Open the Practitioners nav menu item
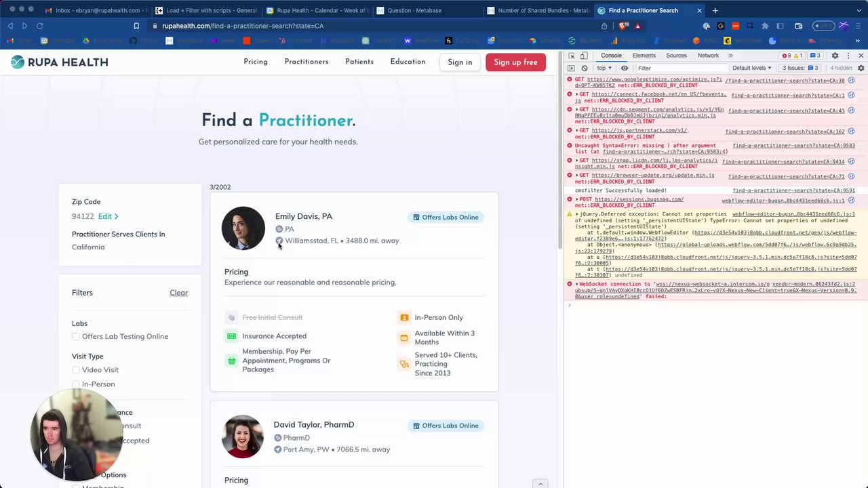The height and width of the screenshot is (488, 868). [x=307, y=62]
